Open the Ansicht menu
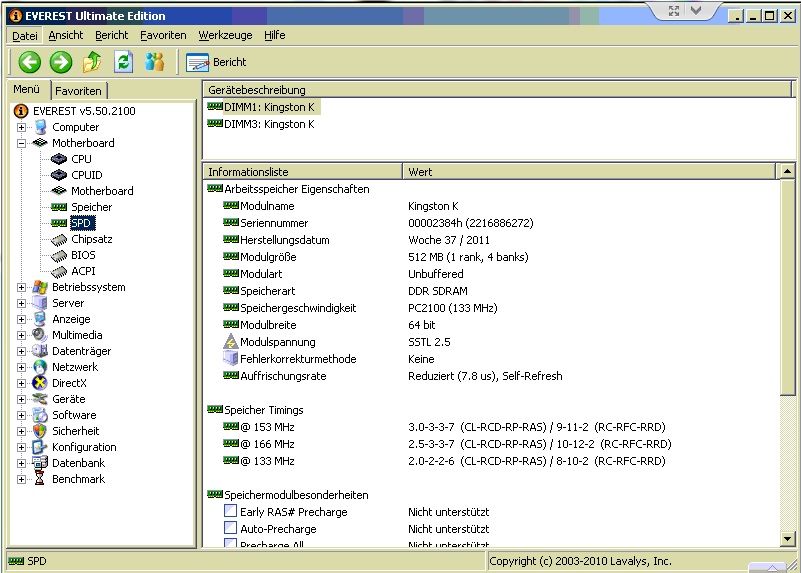Image resolution: width=801 pixels, height=573 pixels. [x=66, y=35]
